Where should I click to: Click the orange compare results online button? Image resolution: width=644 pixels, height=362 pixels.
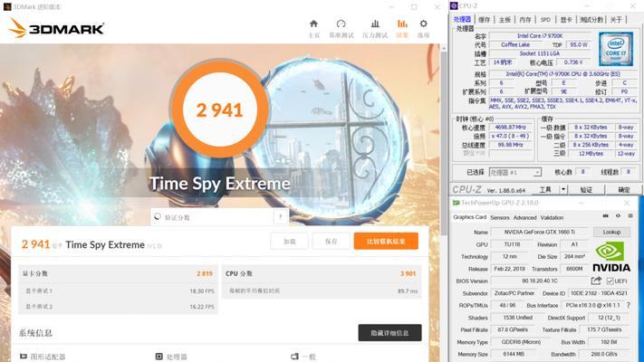point(386,242)
